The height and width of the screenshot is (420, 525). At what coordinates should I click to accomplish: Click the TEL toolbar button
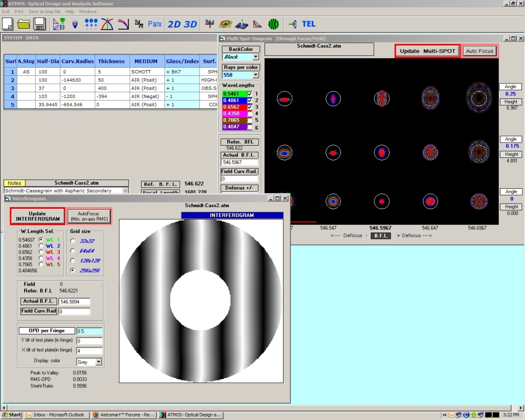[308, 24]
